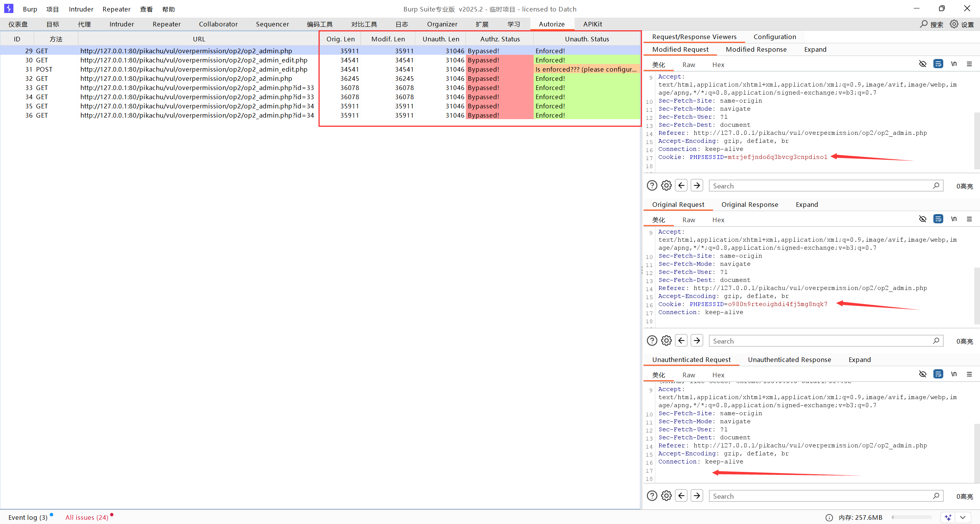Image resolution: width=980 pixels, height=524 pixels.
Task: Expand chevron dropdown at bottom-right status bar
Action: pyautogui.click(x=963, y=517)
